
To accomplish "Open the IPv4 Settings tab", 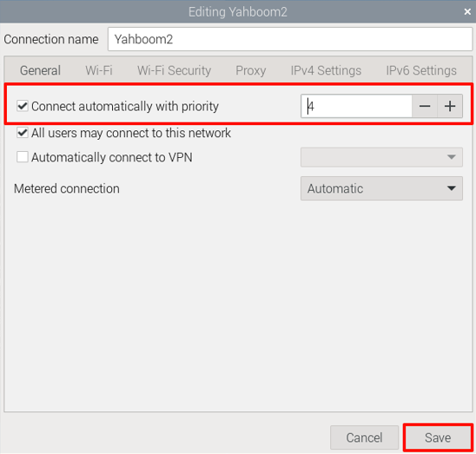I will [326, 70].
